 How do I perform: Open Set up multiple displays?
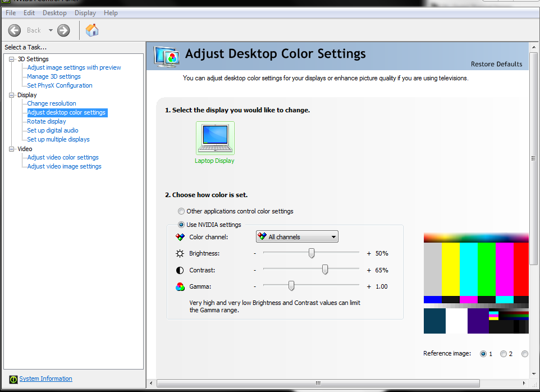tap(58, 139)
